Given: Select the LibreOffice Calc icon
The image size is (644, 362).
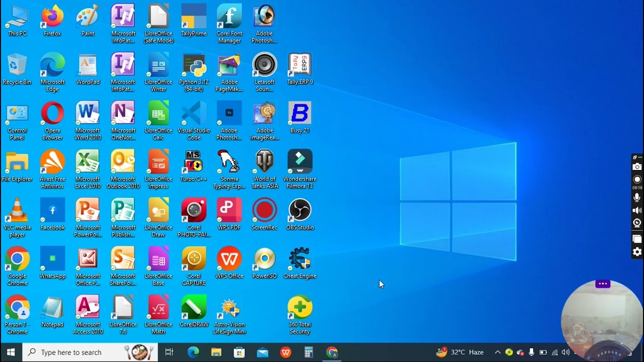Looking at the screenshot, I should coord(158,121).
